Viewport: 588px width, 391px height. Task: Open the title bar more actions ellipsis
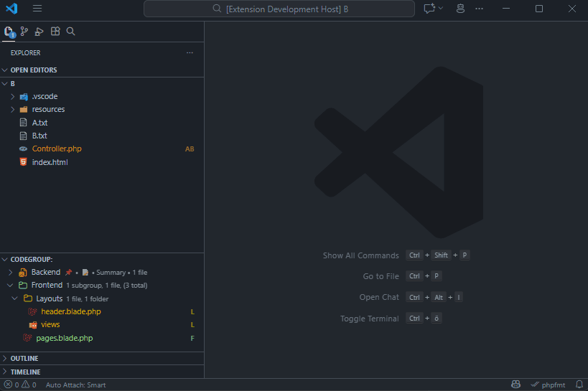(x=480, y=8)
